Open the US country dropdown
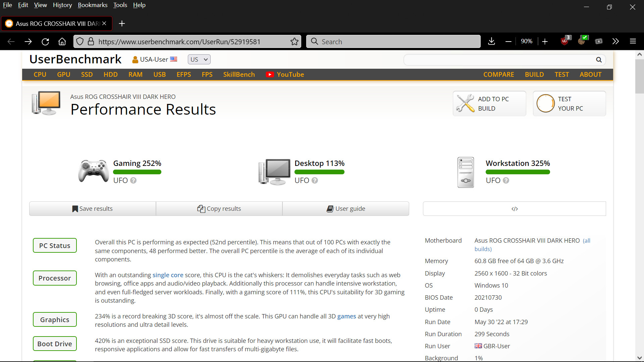Viewport: 644px width, 362px height. point(199,59)
